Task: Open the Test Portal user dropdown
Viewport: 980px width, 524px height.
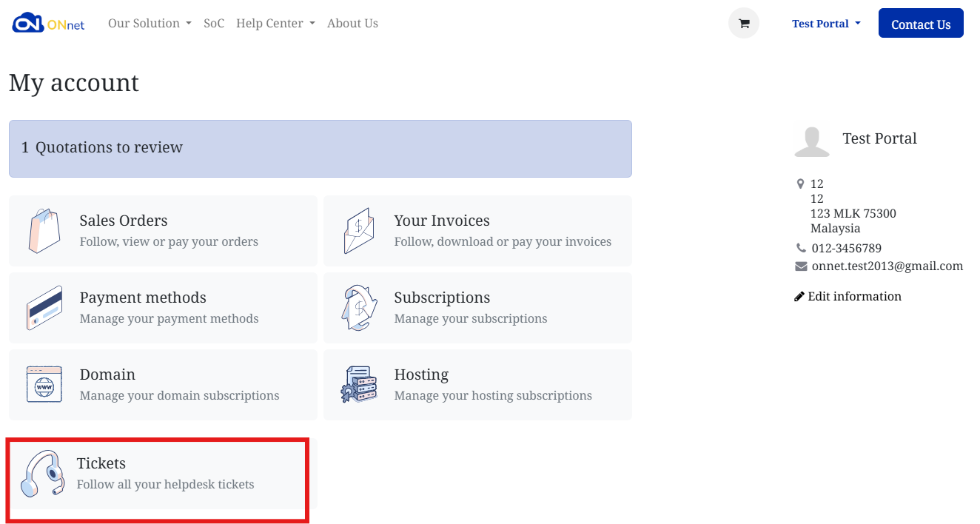Action: [826, 24]
